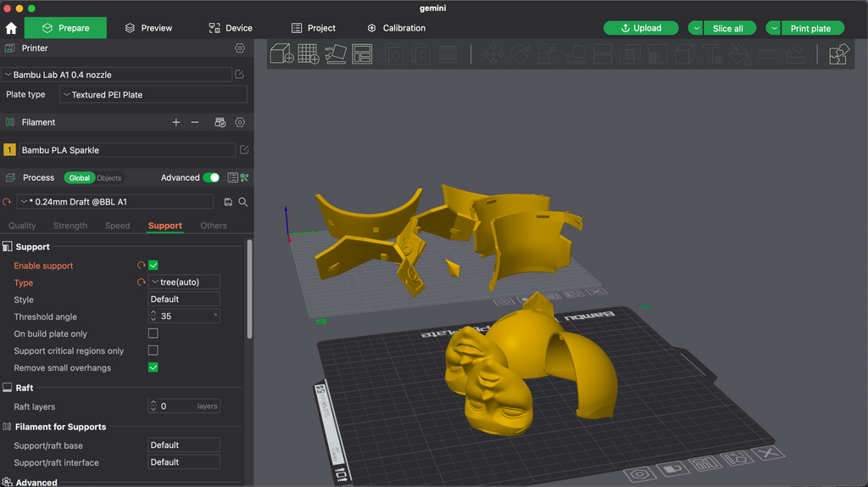Click the home icon

(11, 28)
